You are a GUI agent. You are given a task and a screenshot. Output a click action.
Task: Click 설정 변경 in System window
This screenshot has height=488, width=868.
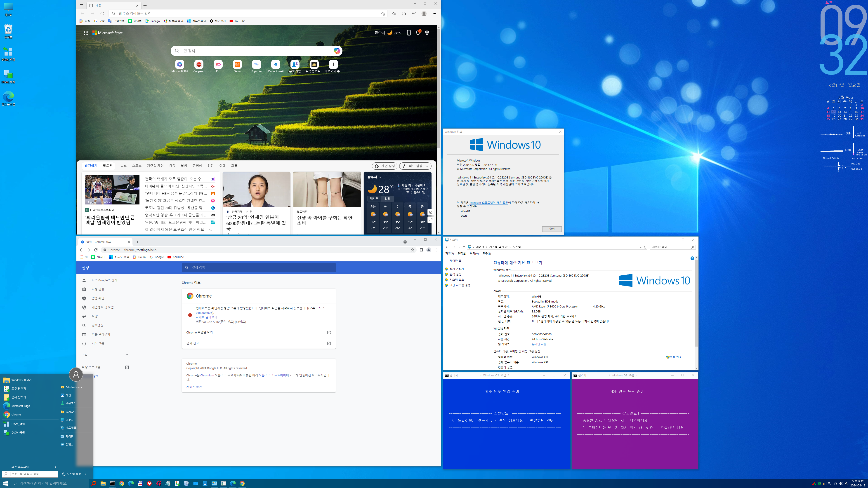click(674, 357)
